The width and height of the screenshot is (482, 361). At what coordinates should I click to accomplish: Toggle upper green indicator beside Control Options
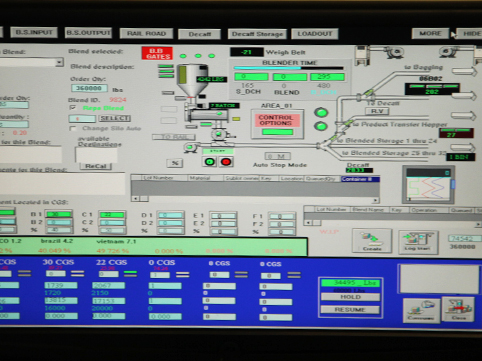point(321,113)
